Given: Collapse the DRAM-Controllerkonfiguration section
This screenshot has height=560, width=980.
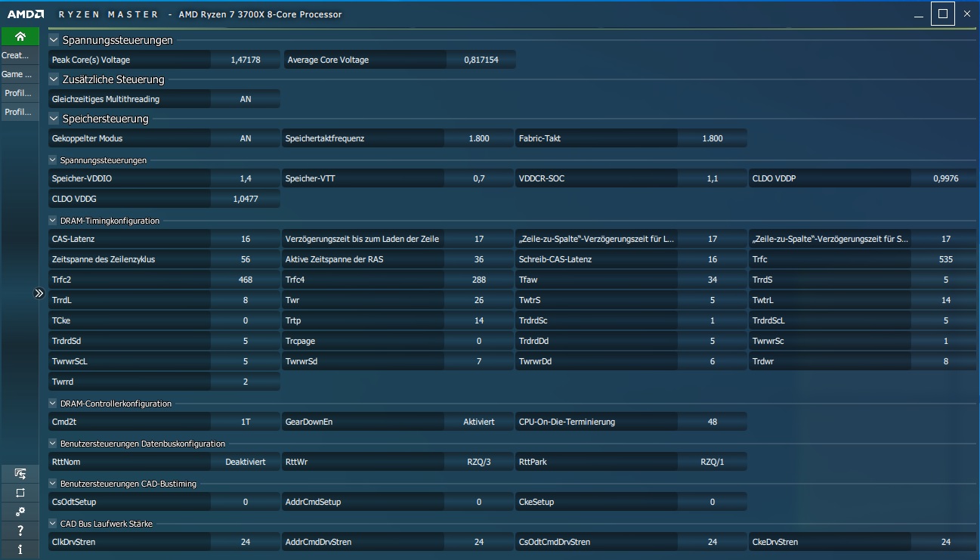Looking at the screenshot, I should [53, 404].
